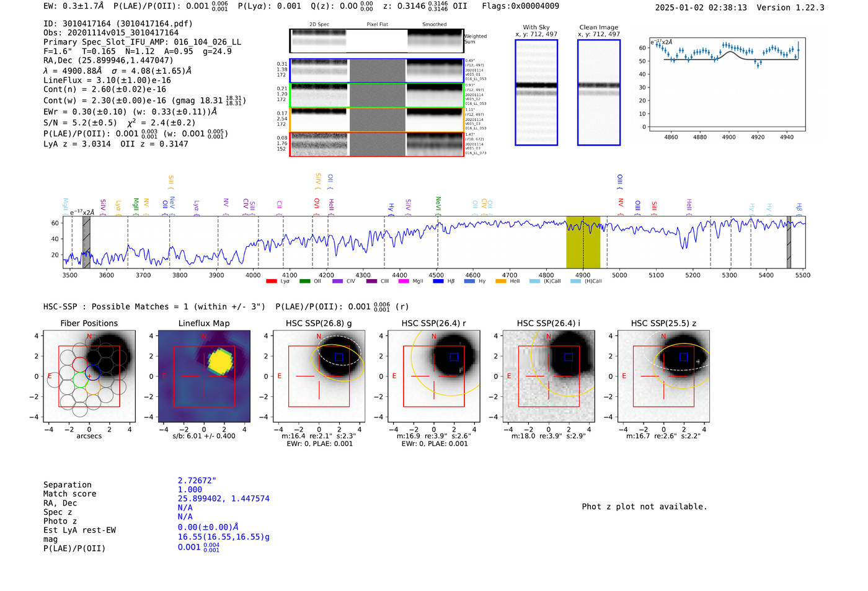This screenshot has height=591, width=868.
Task: Select the HSC SSP(26.4) r cutout
Action: (433, 376)
